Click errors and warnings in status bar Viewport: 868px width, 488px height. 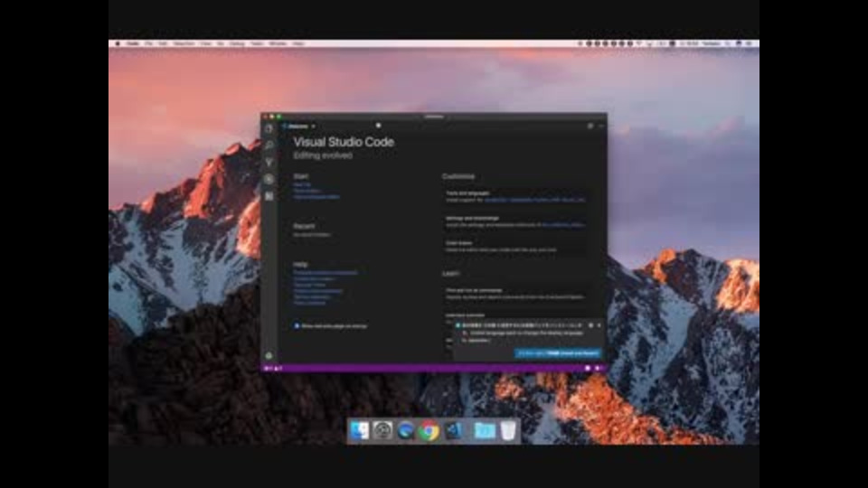click(x=273, y=368)
